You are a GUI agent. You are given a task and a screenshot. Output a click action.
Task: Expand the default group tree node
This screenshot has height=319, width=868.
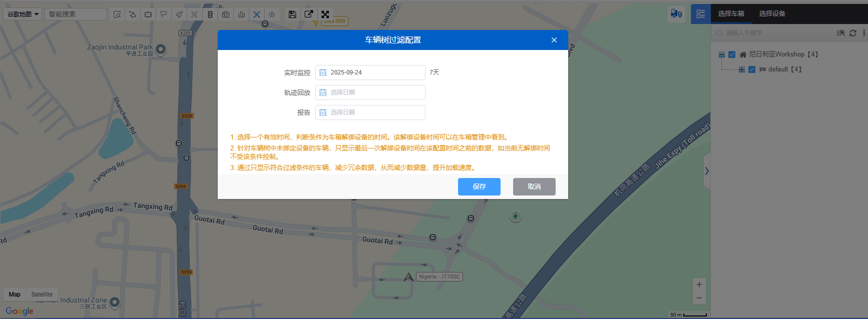(x=742, y=69)
